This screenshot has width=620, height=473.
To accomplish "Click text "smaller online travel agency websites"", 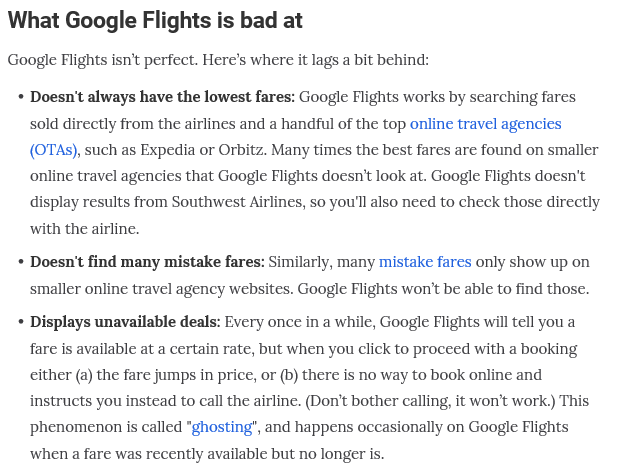I will pos(161,289).
